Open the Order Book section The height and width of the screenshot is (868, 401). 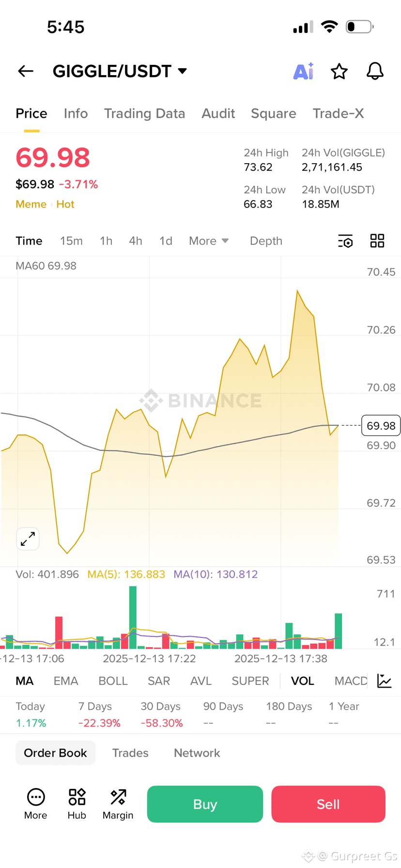[x=55, y=753]
